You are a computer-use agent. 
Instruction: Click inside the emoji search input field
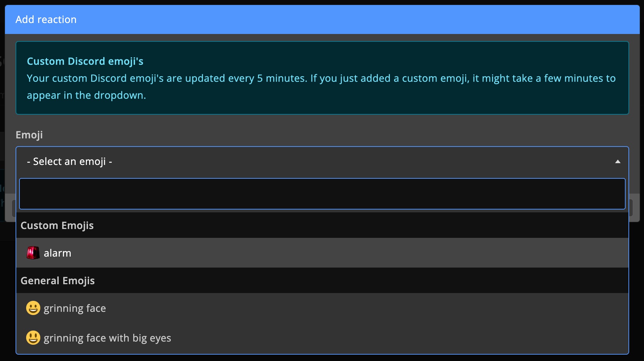pyautogui.click(x=322, y=194)
